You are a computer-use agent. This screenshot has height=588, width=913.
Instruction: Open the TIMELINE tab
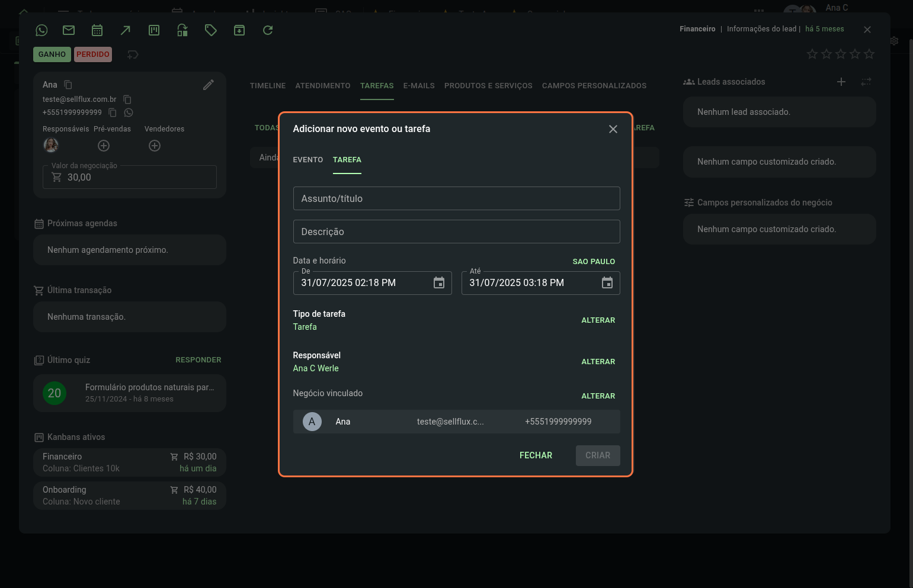pos(268,86)
